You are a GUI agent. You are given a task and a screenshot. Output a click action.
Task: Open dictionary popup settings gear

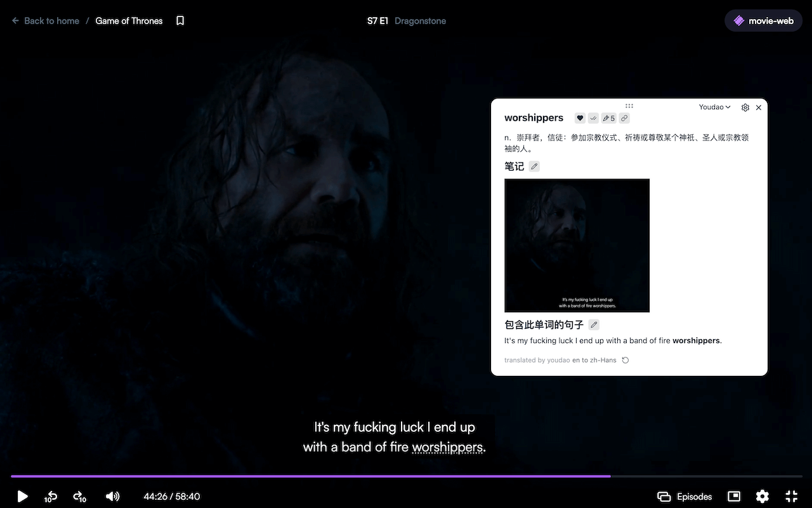pos(745,108)
